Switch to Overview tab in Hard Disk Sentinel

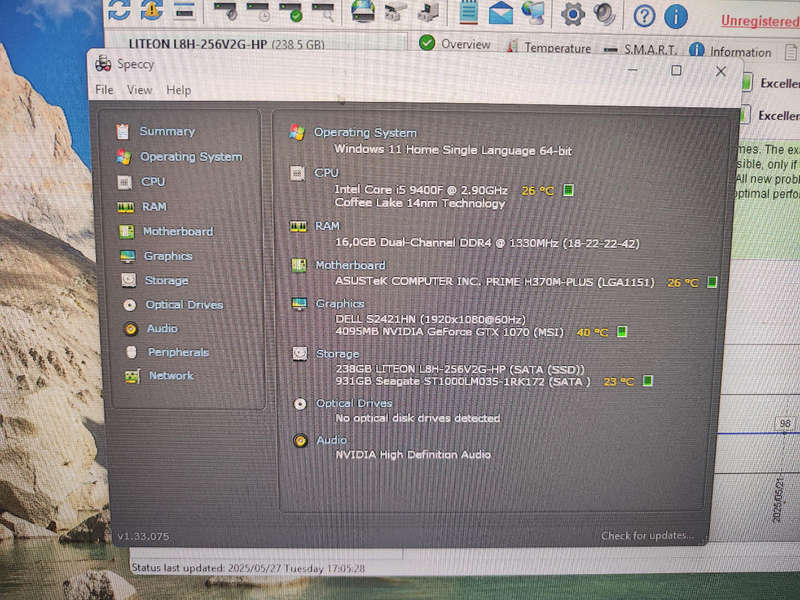click(x=456, y=44)
